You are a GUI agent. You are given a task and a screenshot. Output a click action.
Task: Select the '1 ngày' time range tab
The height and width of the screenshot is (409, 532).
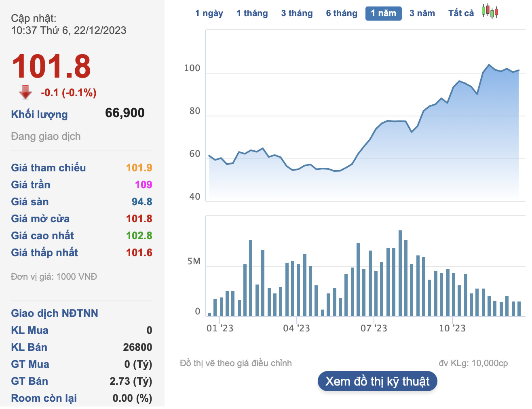[x=209, y=13]
